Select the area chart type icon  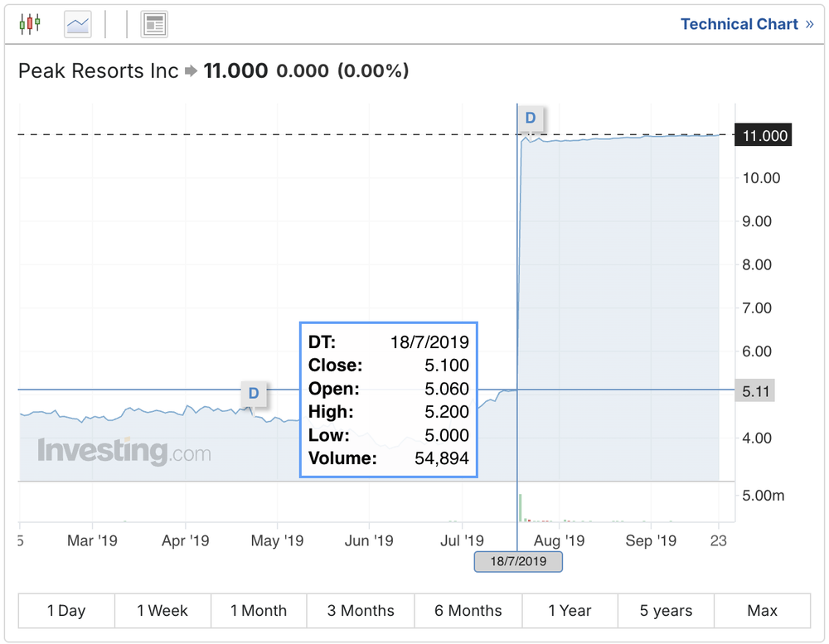78,24
